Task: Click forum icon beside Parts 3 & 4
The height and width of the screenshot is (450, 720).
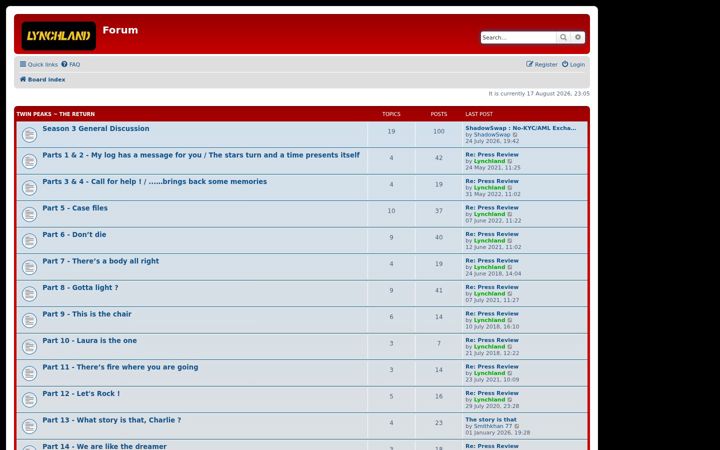Action: coord(29,188)
